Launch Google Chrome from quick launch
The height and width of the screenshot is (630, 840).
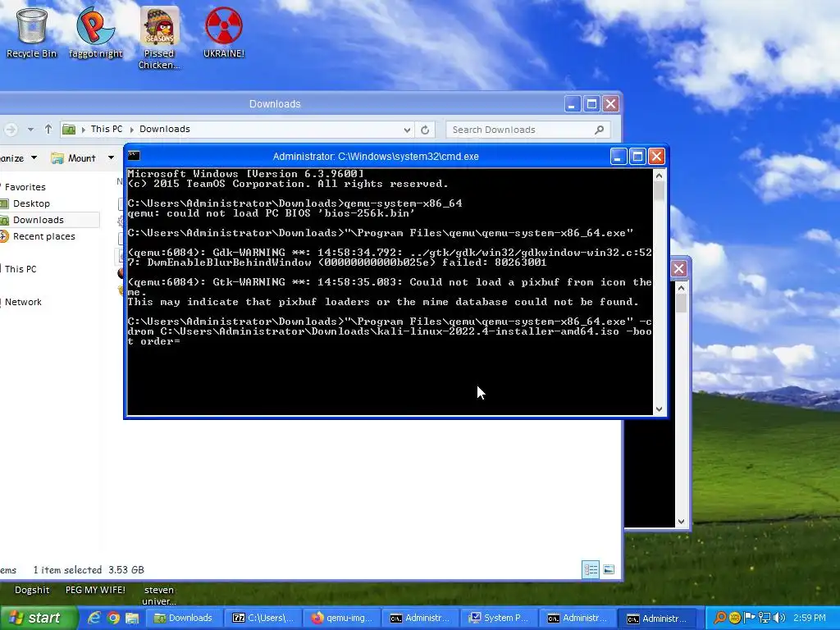[x=113, y=618]
